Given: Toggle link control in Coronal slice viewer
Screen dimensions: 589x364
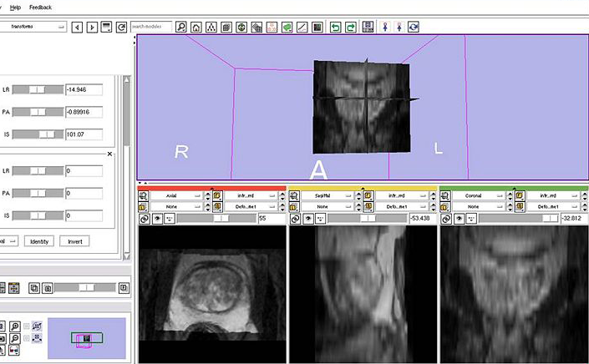Looking at the screenshot, I should point(445,218).
